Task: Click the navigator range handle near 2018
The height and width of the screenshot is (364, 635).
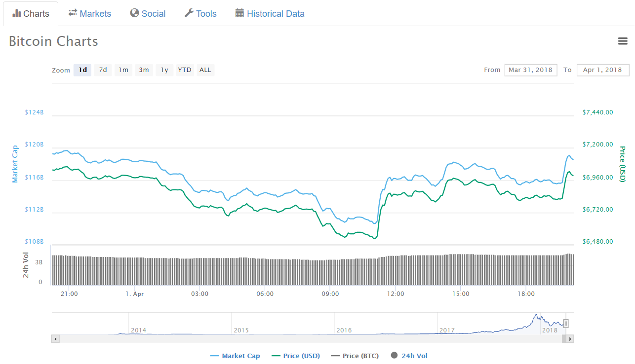Action: click(x=566, y=324)
